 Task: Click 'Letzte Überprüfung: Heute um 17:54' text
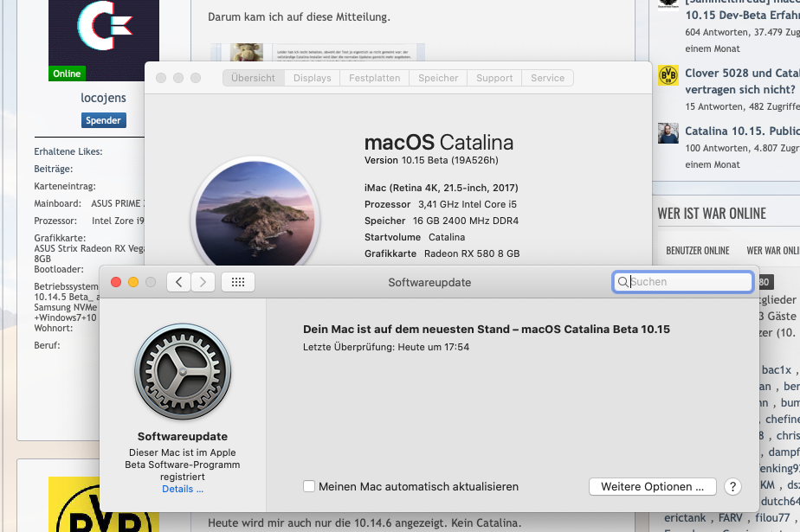click(x=386, y=347)
